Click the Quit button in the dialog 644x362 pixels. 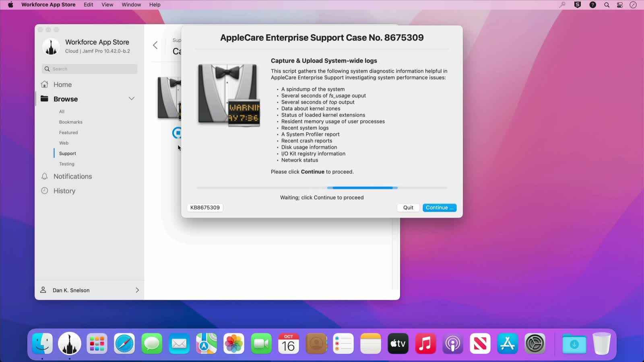[x=408, y=208]
